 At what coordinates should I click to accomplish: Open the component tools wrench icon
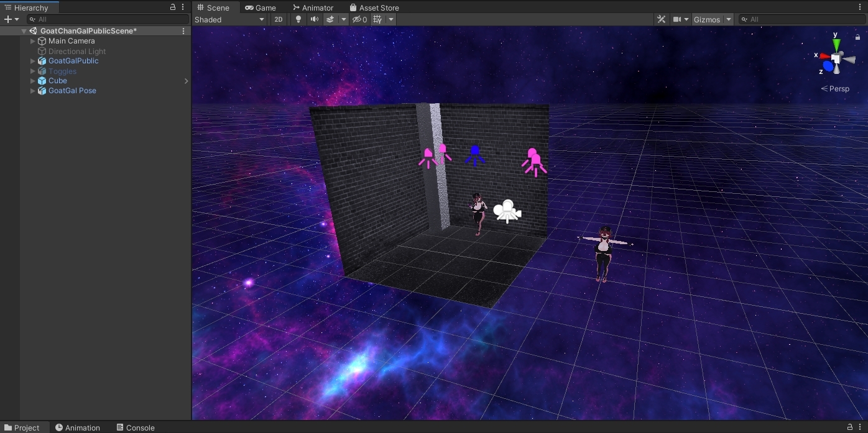tap(661, 19)
